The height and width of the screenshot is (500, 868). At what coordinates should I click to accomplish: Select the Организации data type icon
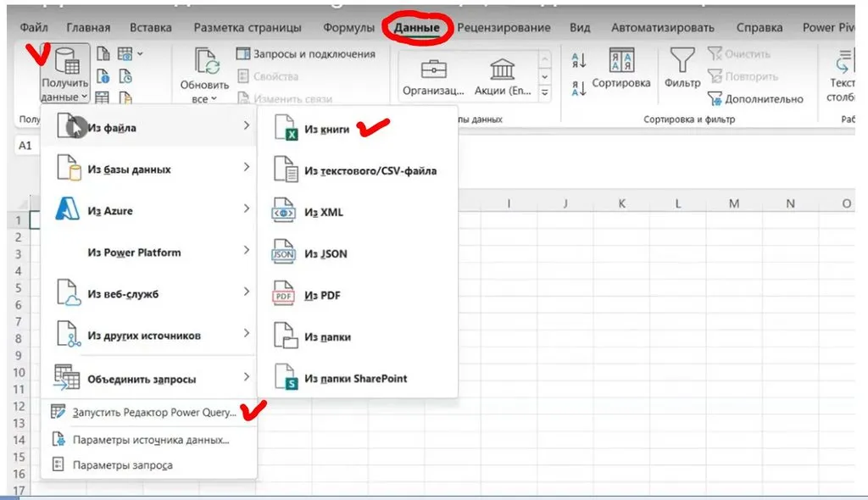tap(434, 69)
